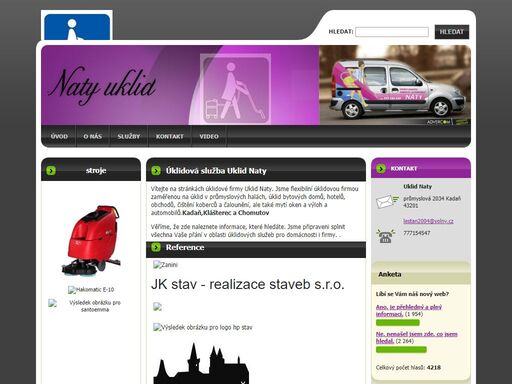
Task: Click the green arrow icon beside stroje
Action: (x=51, y=171)
